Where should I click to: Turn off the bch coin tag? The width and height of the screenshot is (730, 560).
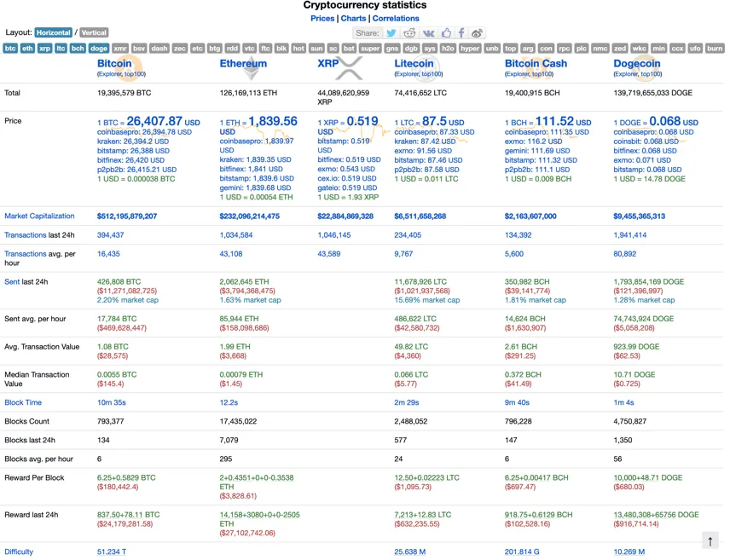coord(78,49)
